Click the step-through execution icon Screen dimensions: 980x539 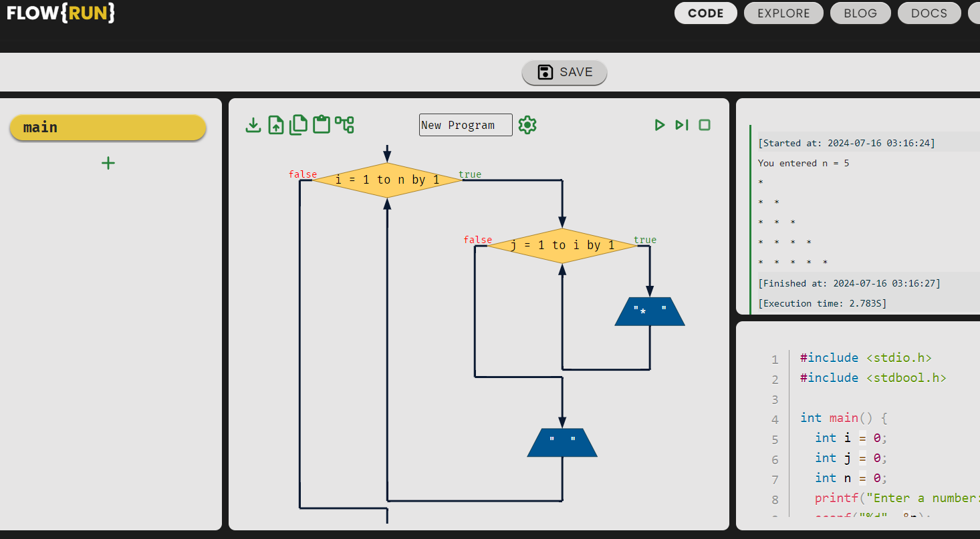point(682,125)
